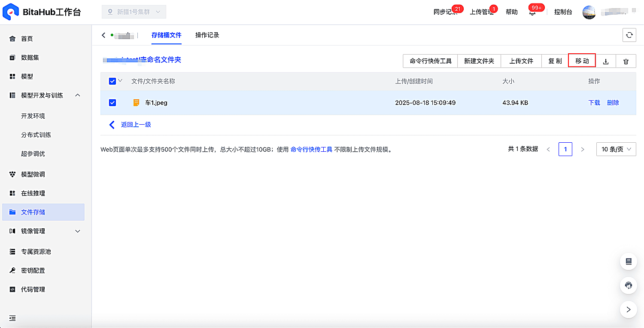Open the notification bell icon
This screenshot has height=328, width=644.
pyautogui.click(x=532, y=12)
